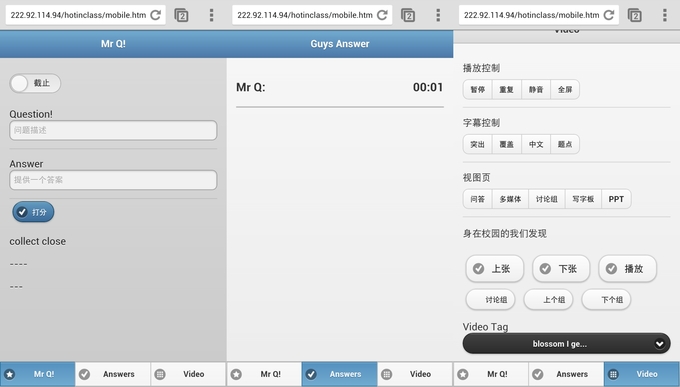This screenshot has height=387, width=680.
Task: Toggle the 截止 switch
Action: 35,83
